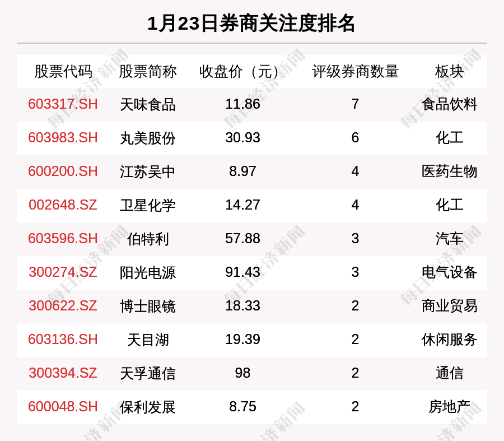Click closing price 11.86
Viewport: 504px width, 441px height.
pos(242,104)
